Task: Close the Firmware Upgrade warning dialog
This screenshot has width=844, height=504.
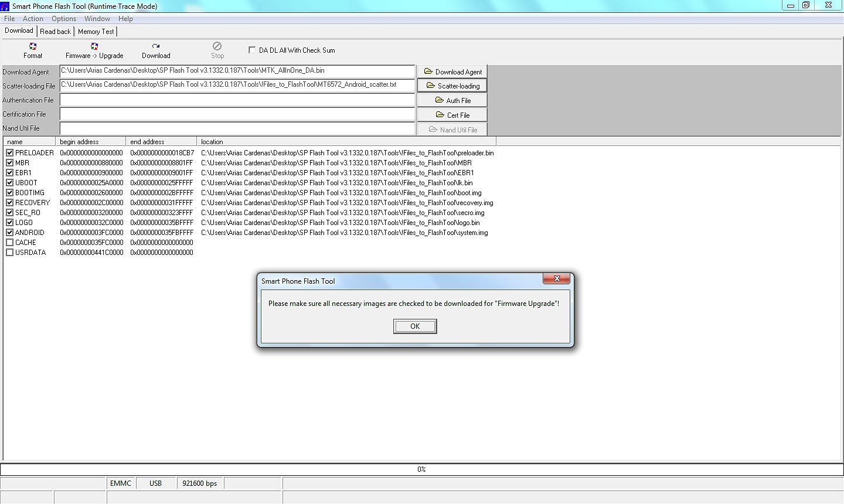Action: (x=556, y=278)
